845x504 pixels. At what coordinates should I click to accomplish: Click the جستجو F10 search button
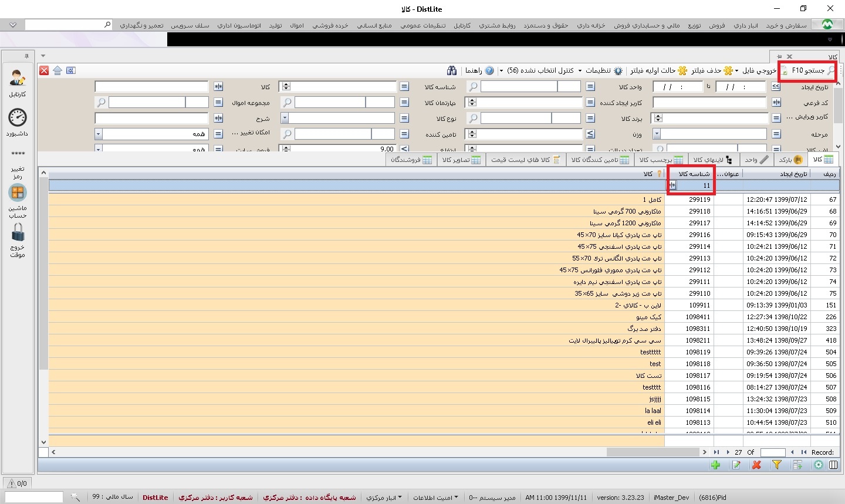[808, 70]
